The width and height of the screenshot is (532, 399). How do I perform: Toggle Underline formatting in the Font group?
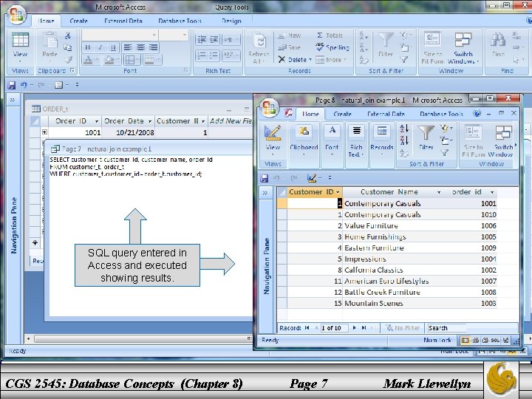coord(113,47)
